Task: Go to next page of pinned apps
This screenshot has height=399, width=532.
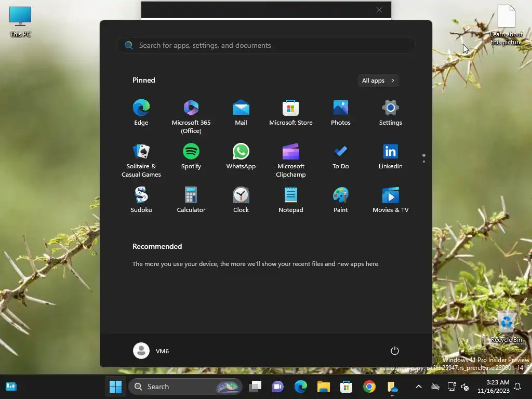Action: (424, 162)
